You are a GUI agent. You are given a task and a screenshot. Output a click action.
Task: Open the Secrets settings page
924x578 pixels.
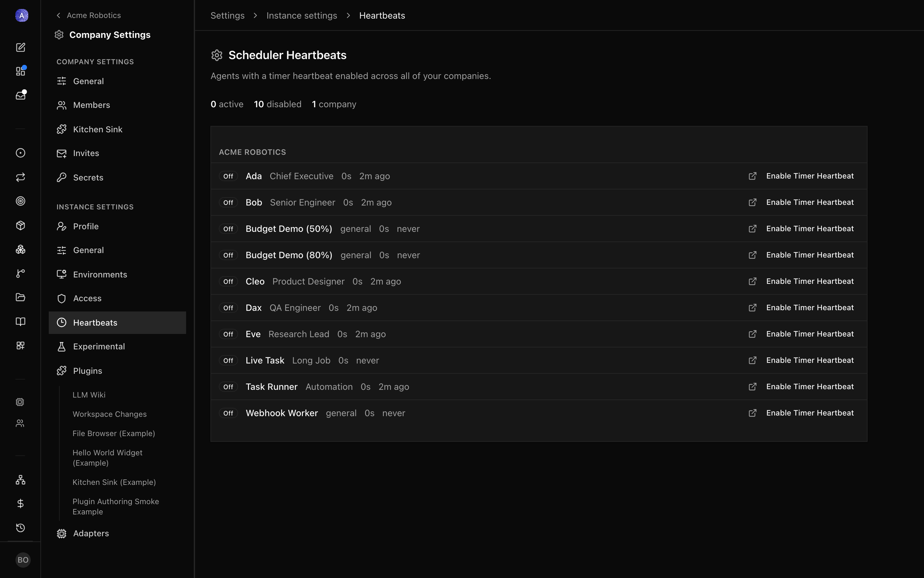pyautogui.click(x=117, y=177)
